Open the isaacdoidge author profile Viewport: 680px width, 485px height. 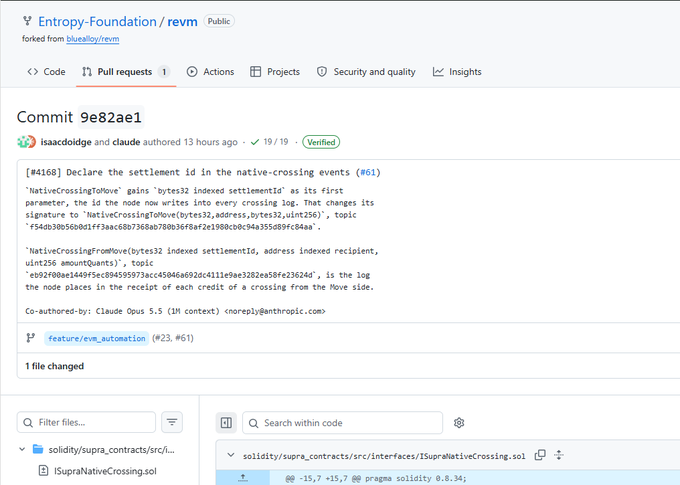tap(66, 142)
